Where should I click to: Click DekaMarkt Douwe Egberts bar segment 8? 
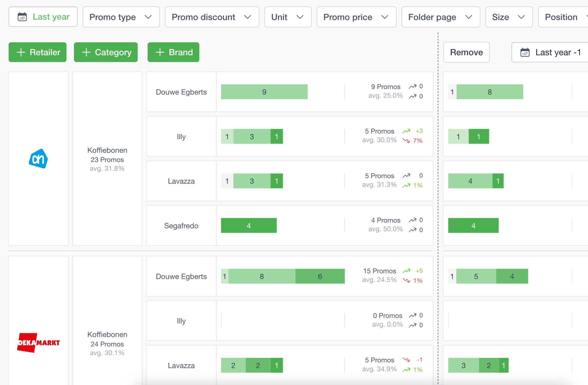[262, 276]
